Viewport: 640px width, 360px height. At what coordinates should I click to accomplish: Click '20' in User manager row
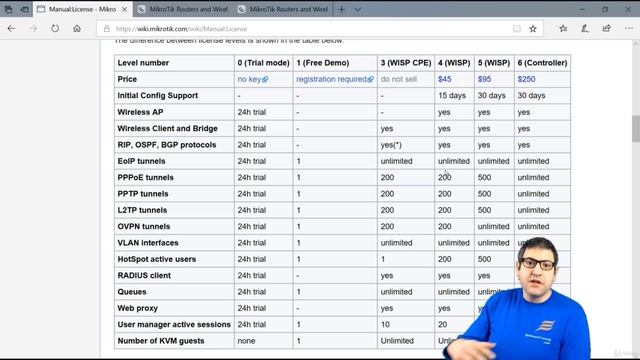(442, 324)
